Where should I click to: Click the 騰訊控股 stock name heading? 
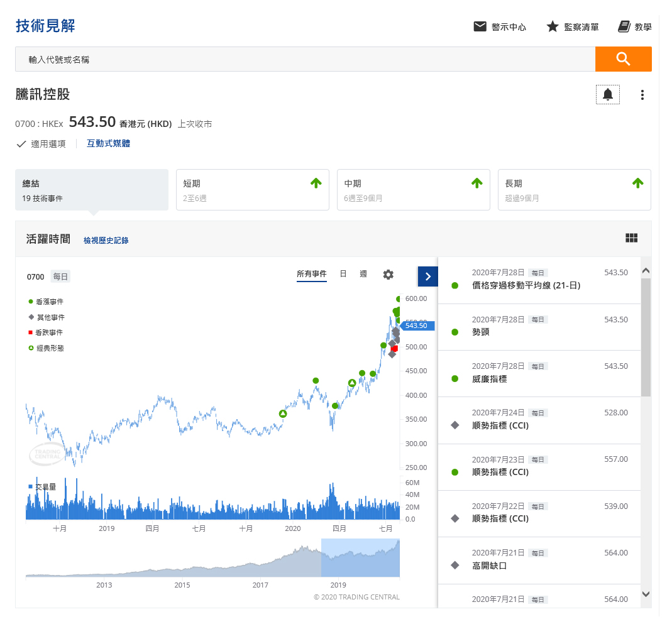point(42,94)
